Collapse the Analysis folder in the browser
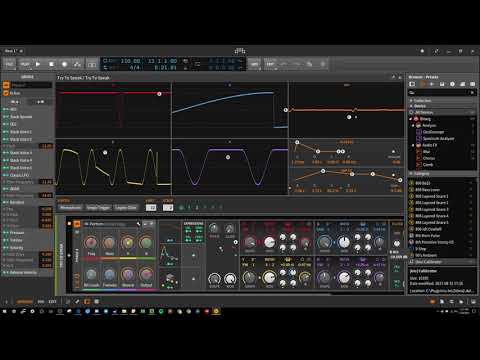The width and height of the screenshot is (480, 360). click(413, 126)
